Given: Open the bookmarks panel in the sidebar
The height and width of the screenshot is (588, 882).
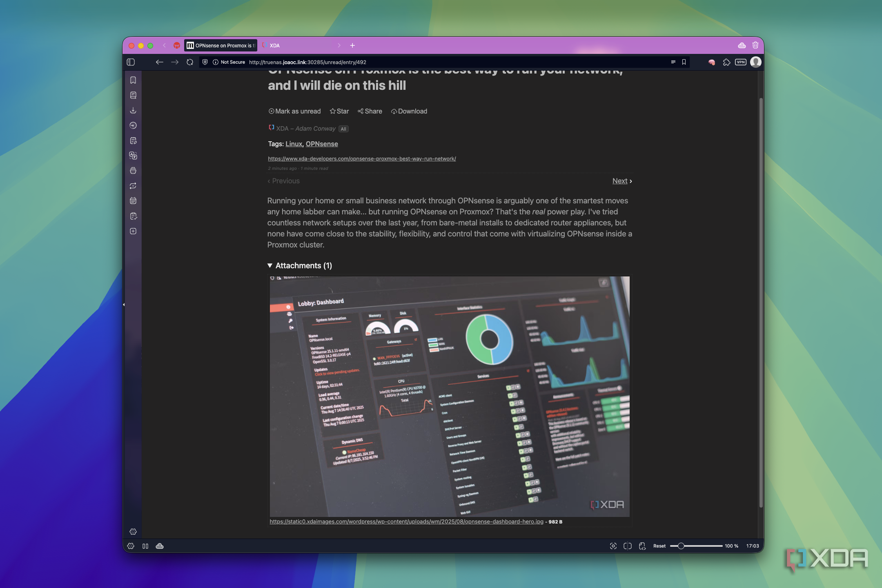Looking at the screenshot, I should pos(133,80).
